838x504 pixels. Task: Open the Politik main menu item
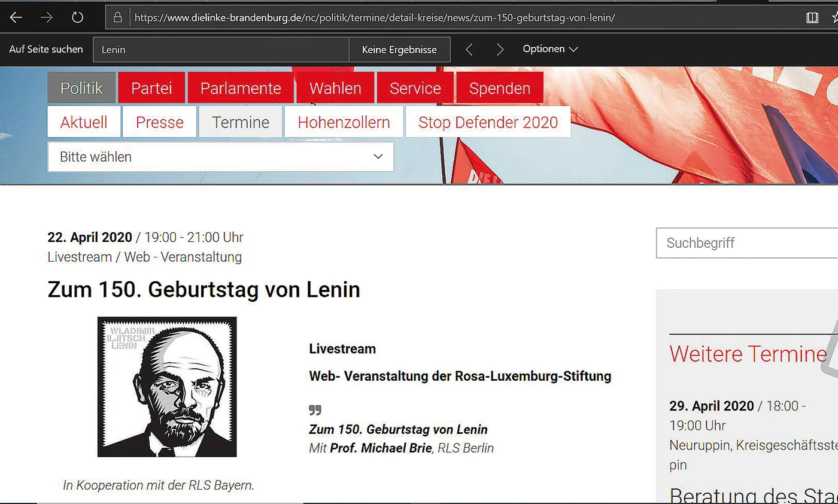[x=81, y=88]
